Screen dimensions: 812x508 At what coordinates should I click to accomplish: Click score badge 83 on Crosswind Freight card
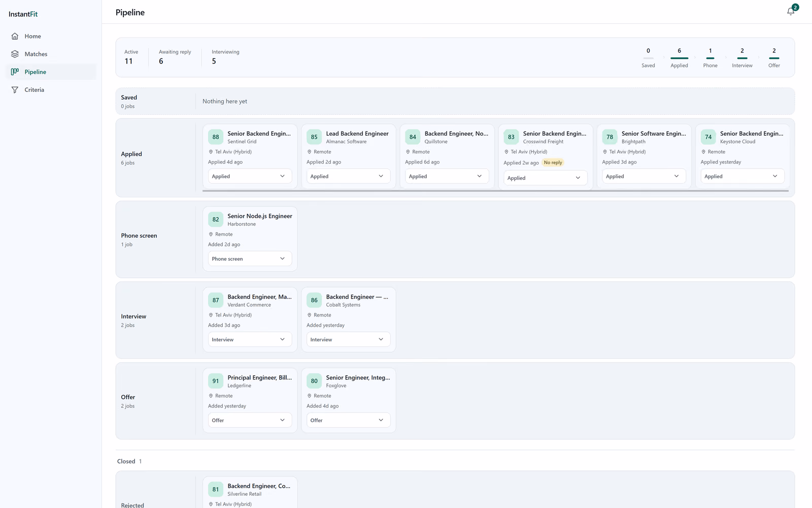click(511, 137)
